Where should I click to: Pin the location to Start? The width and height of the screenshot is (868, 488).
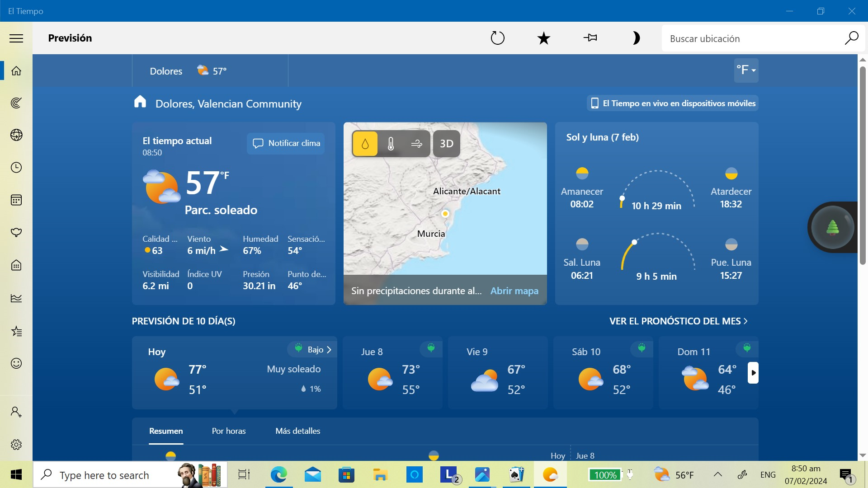[590, 38]
